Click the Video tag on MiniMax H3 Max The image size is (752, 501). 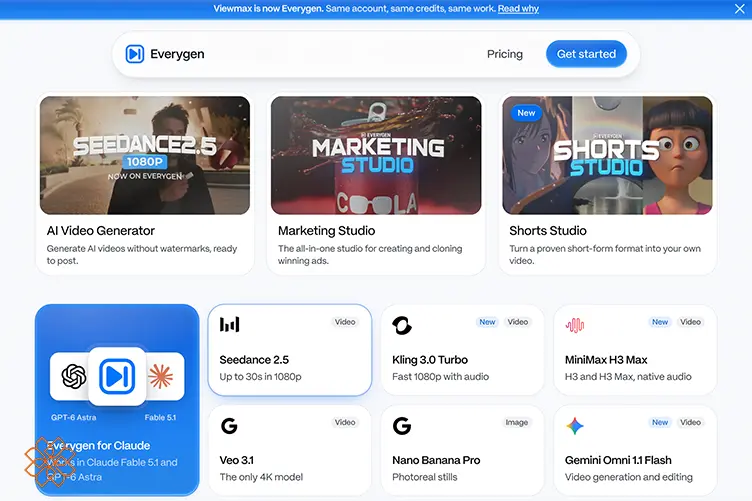point(690,322)
